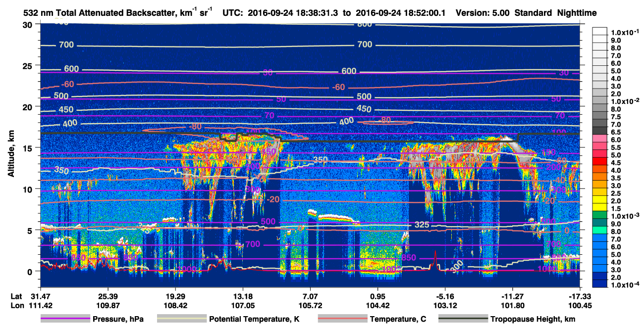Click the altitude axis tick labeled 10
The height and width of the screenshot is (330, 644).
[29, 189]
